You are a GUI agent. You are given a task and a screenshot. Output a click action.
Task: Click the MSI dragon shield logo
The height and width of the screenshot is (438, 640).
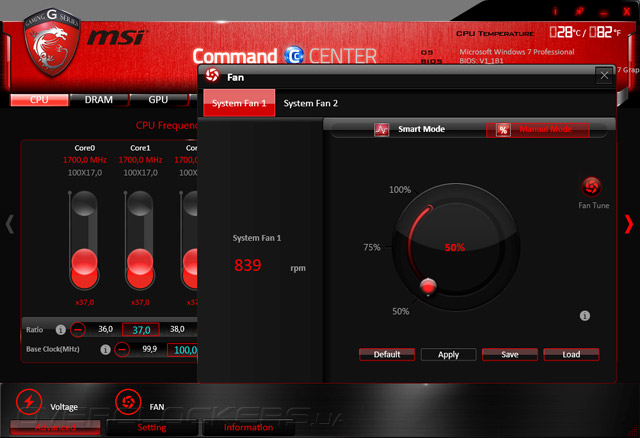click(x=51, y=42)
